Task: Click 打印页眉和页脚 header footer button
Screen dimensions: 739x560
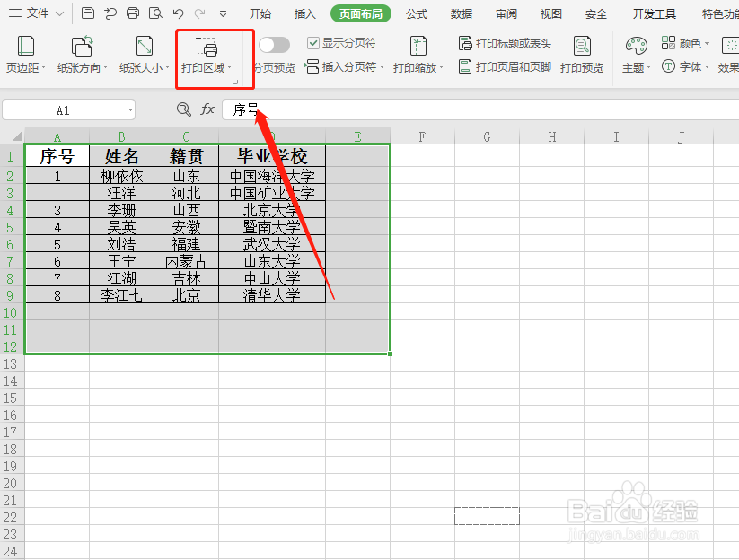Action: tap(505, 66)
